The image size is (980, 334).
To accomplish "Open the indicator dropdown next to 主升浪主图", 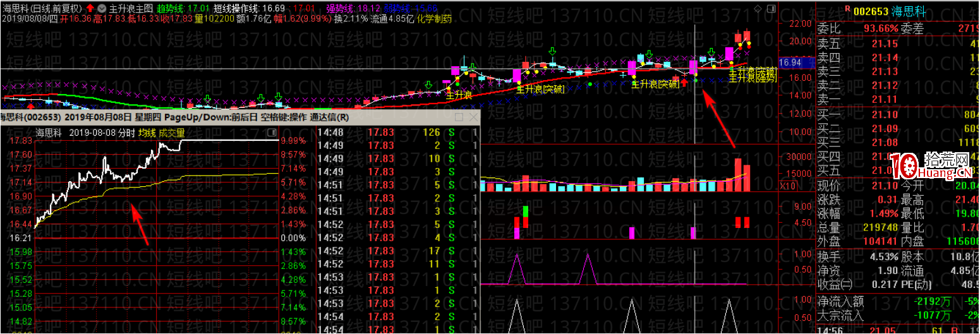I will coord(101,9).
